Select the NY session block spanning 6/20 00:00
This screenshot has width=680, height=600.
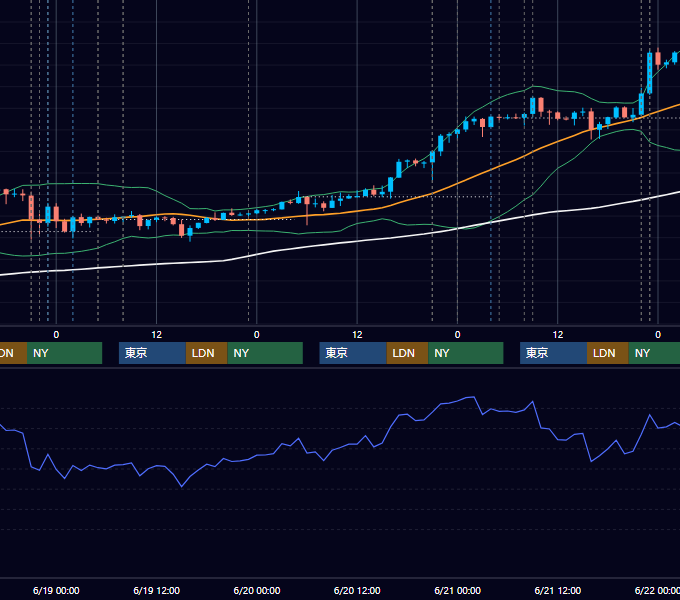click(265, 353)
